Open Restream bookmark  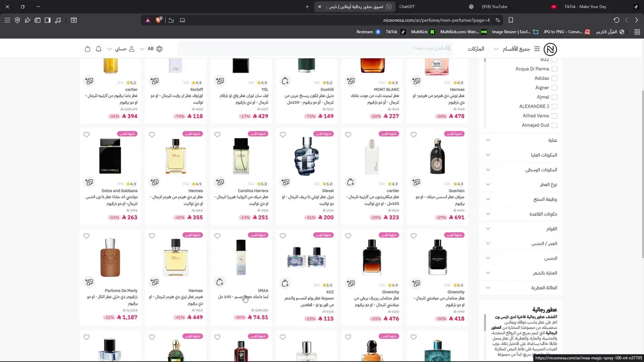coord(368,32)
